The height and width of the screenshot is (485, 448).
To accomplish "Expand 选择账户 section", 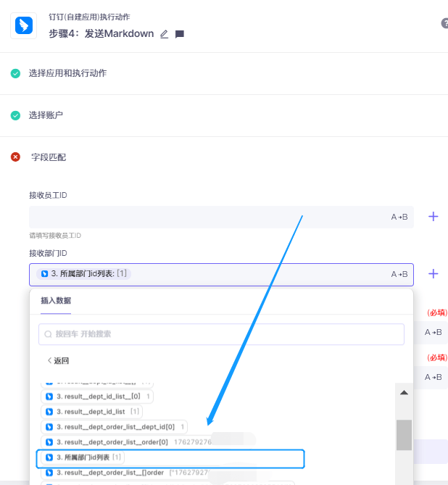I will click(x=46, y=115).
